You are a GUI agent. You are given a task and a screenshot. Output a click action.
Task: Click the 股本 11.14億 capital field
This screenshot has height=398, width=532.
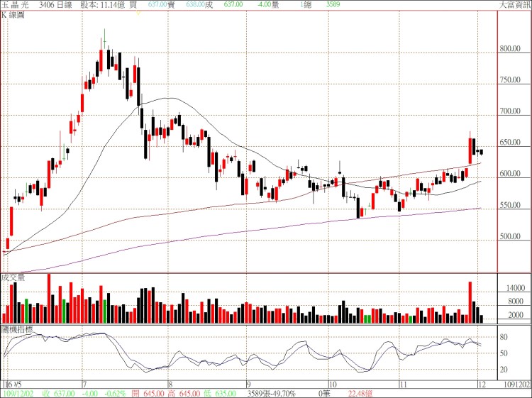[102, 4]
